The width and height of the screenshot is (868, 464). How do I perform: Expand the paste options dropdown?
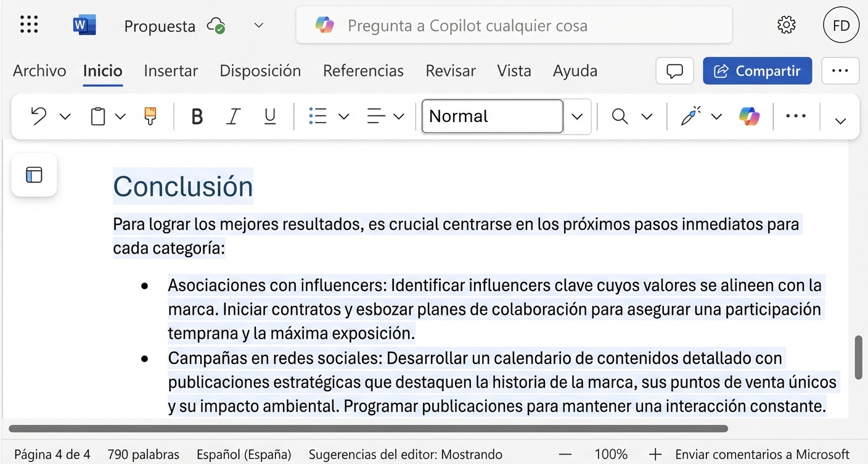[120, 116]
